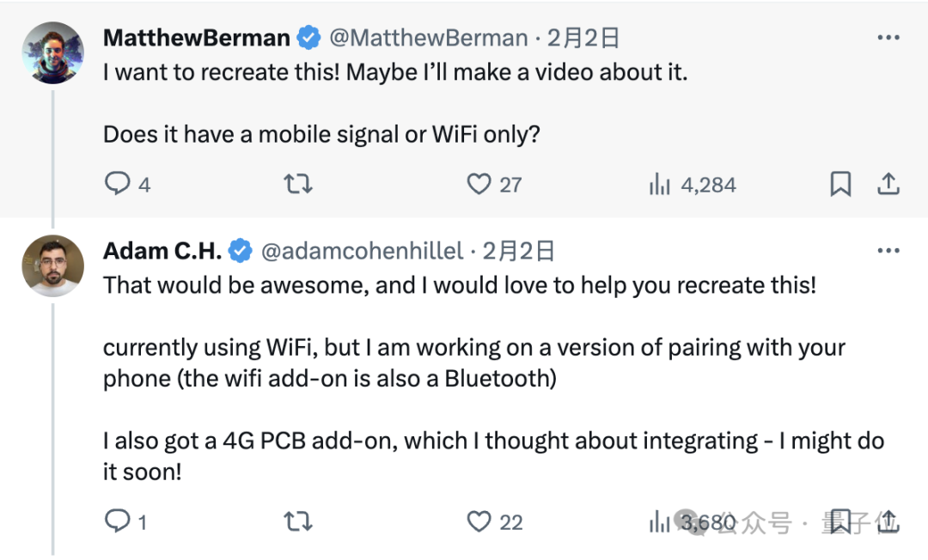
Task: Share MatthewBerman's tweet
Action: 888,184
